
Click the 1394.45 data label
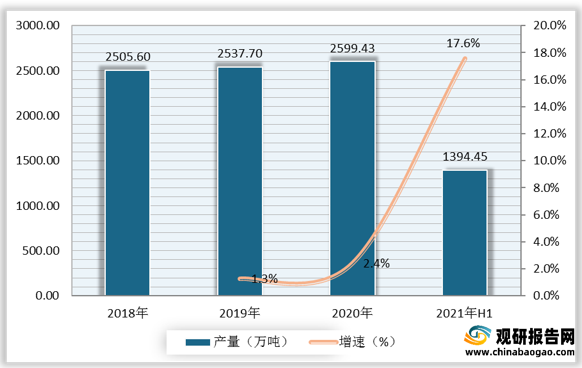click(x=465, y=157)
